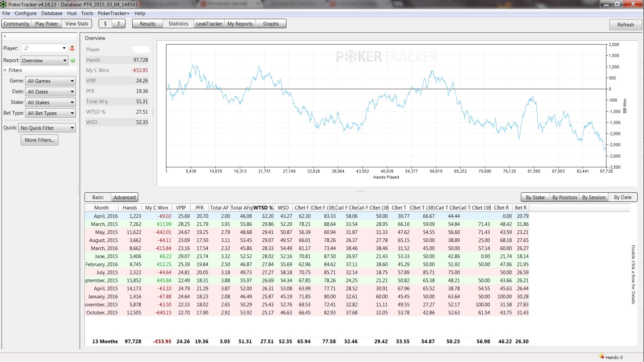Open the Date All Dates dropdown
644x362 pixels.
[x=50, y=92]
